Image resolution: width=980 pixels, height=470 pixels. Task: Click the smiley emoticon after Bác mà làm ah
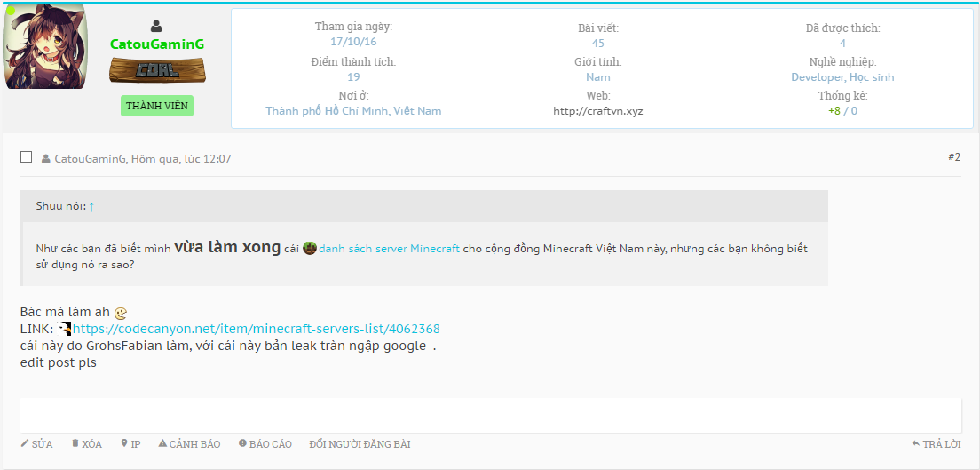tap(121, 312)
